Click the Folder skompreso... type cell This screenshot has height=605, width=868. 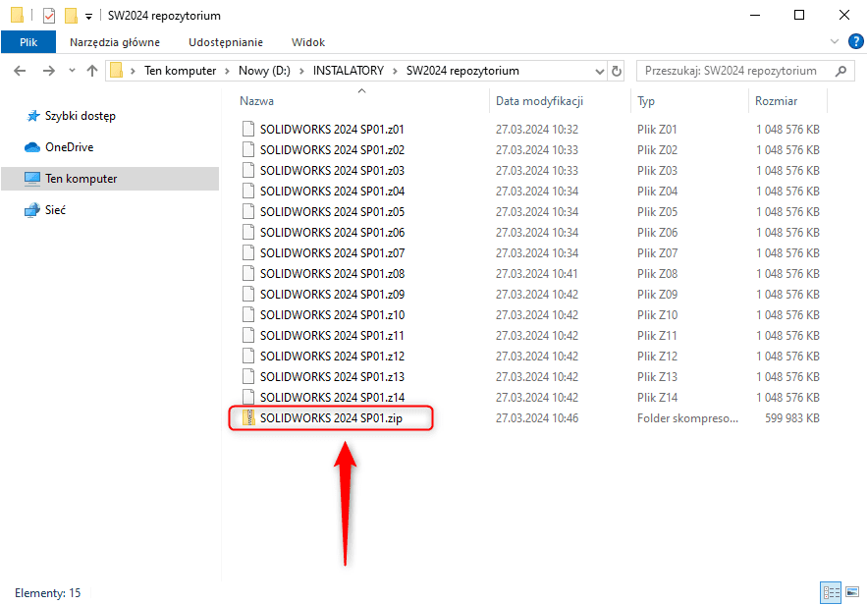click(687, 418)
